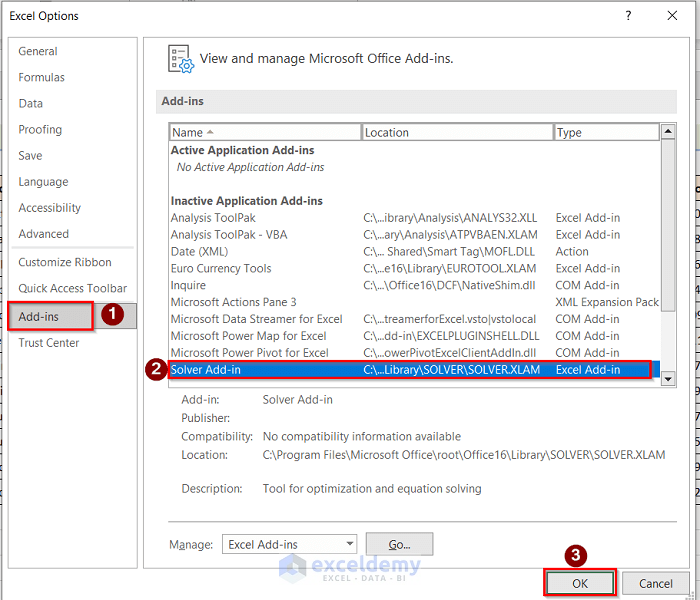Click EUROTOOL.XLAM location cell
The height and width of the screenshot is (600, 700).
[x=450, y=269]
